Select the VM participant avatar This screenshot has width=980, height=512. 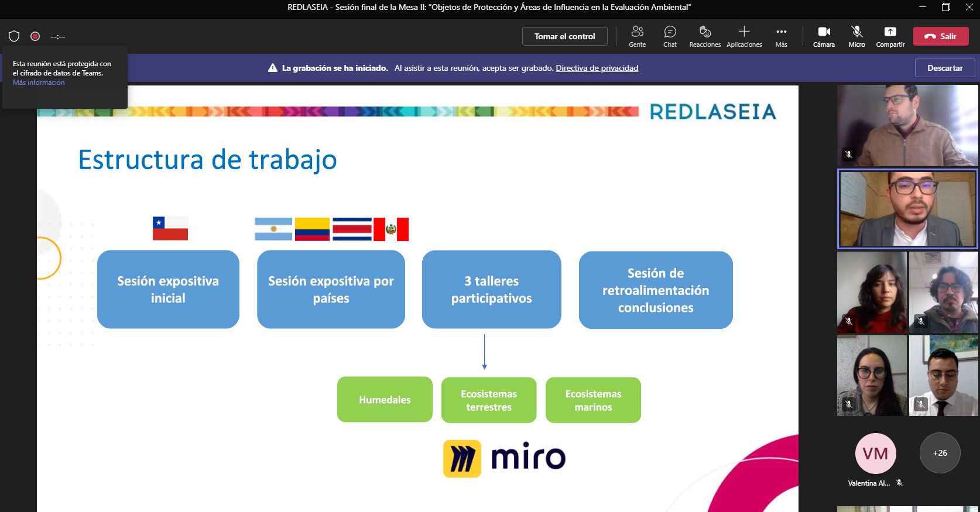pos(875,453)
